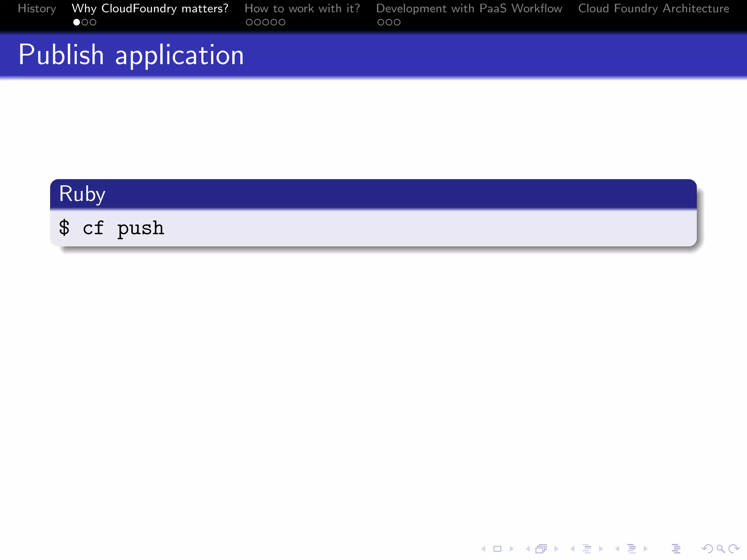747x560 pixels.
Task: Open the History section
Action: click(37, 9)
